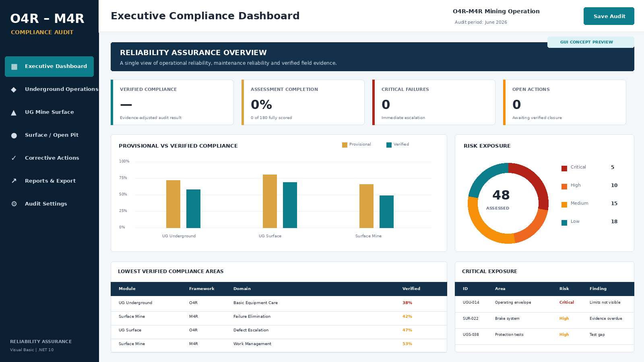The width and height of the screenshot is (644, 362).
Task: Click the Operating envelope area cell
Action: 513,302
